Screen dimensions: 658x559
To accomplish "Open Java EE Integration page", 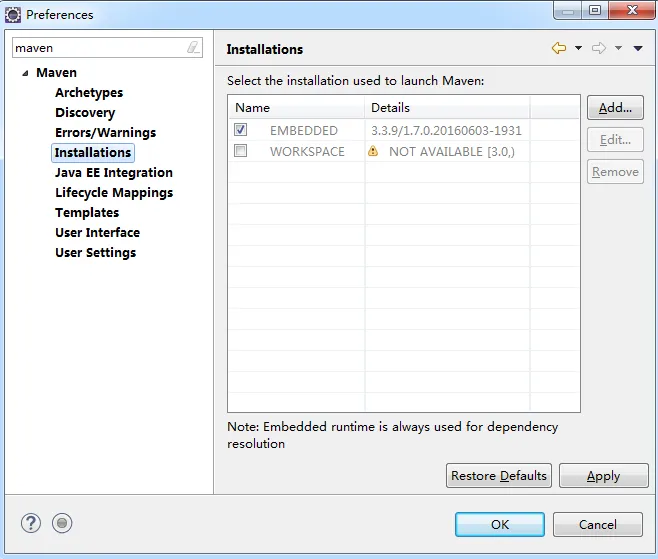I will point(114,172).
